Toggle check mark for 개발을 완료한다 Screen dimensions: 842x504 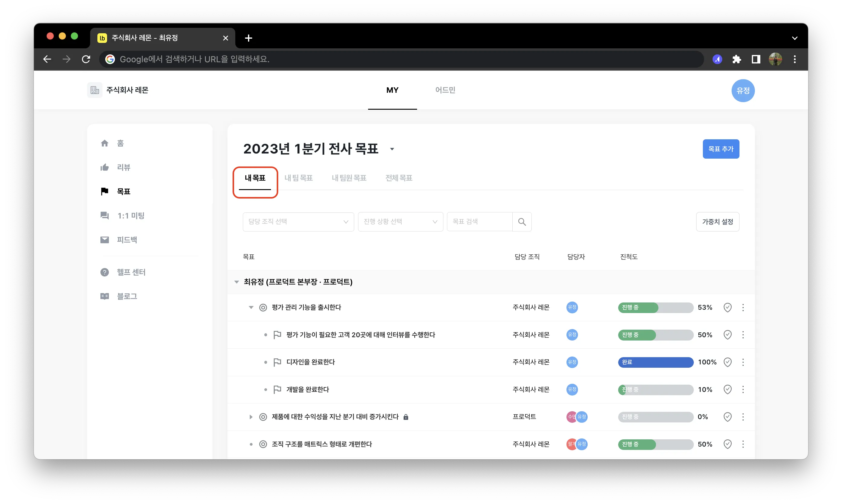(727, 389)
